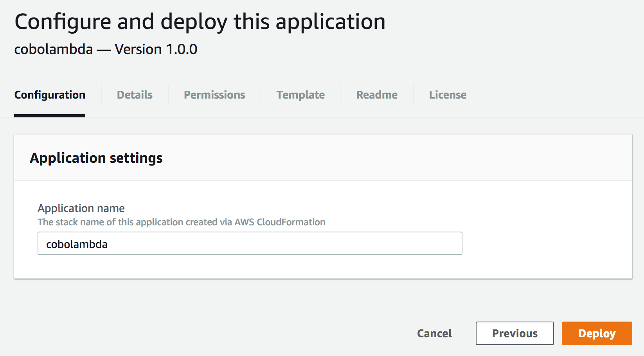Screen dimensions: 644x356
Task: Click the dark underline below Configuration tab
Action: click(x=50, y=116)
